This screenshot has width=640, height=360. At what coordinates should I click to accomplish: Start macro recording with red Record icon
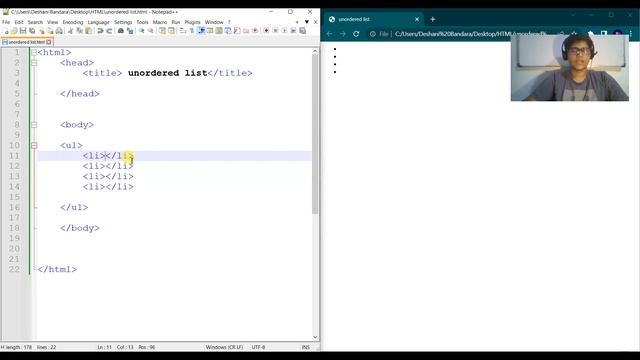coord(266,31)
